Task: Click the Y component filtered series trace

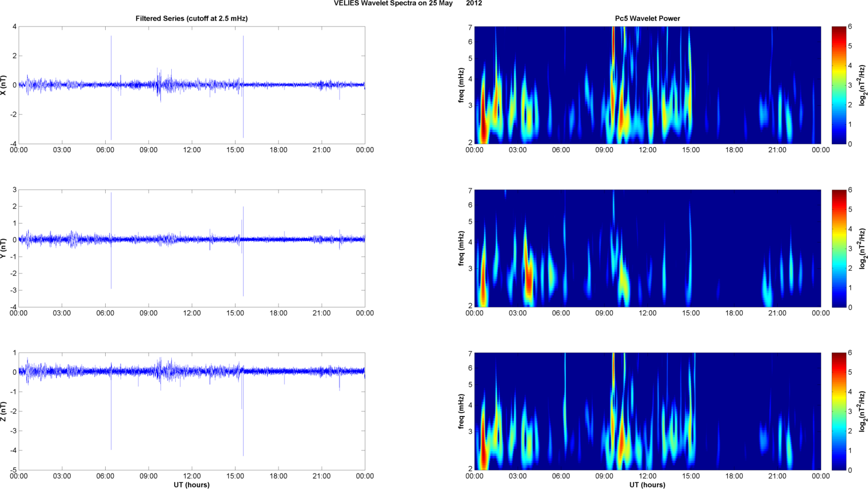Action: [x=192, y=239]
